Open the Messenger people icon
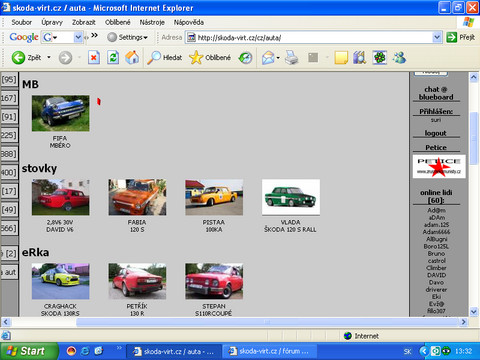Screen dimensions: 480x360 (x=399, y=58)
